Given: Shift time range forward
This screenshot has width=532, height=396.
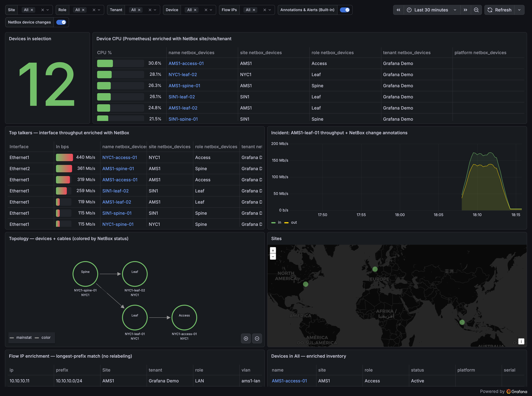Looking at the screenshot, I should coord(465,10).
